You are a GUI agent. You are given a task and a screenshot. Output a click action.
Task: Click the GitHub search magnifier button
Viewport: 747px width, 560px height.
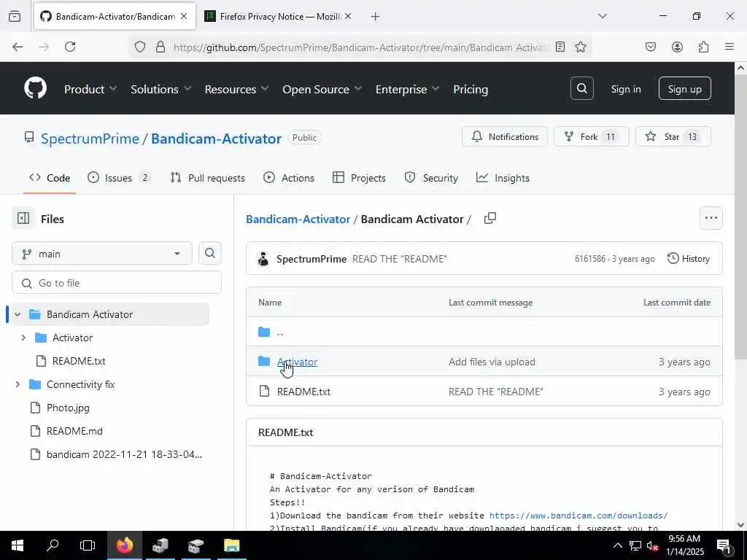581,88
